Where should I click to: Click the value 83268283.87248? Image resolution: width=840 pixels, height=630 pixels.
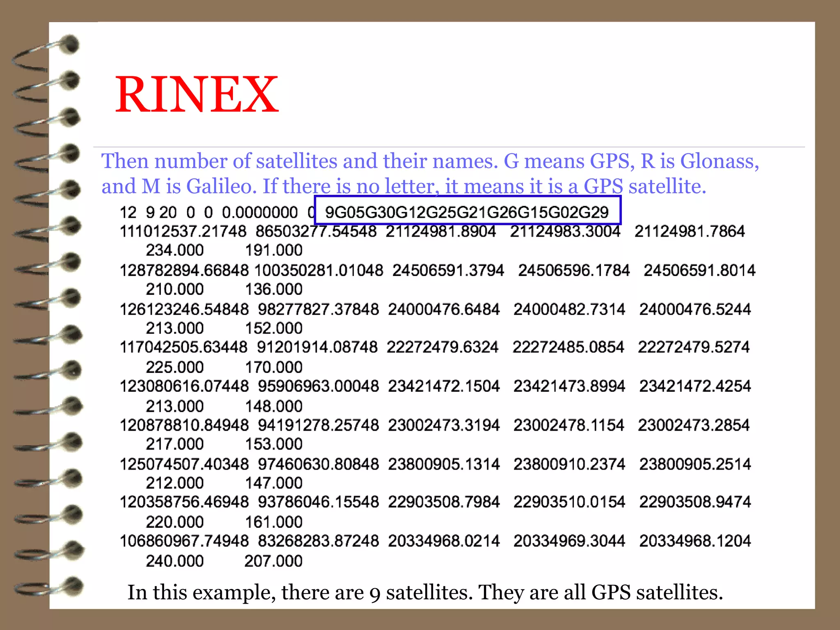[x=319, y=541]
